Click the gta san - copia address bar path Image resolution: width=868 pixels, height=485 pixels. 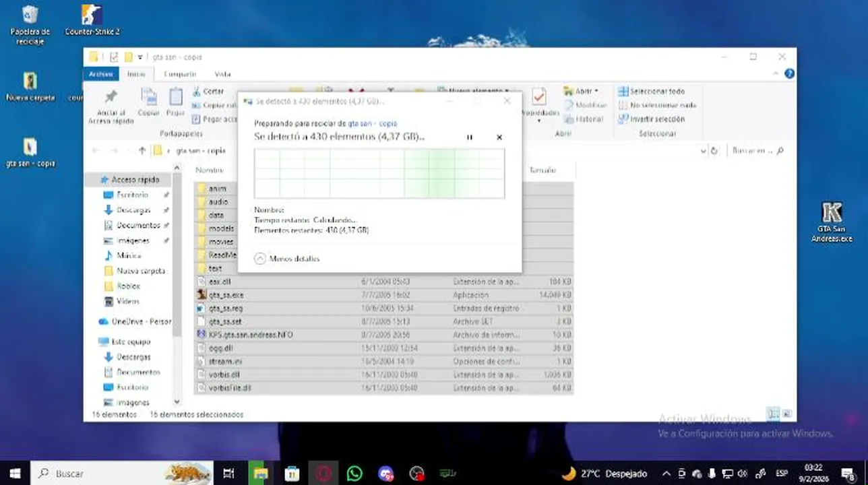pos(201,151)
